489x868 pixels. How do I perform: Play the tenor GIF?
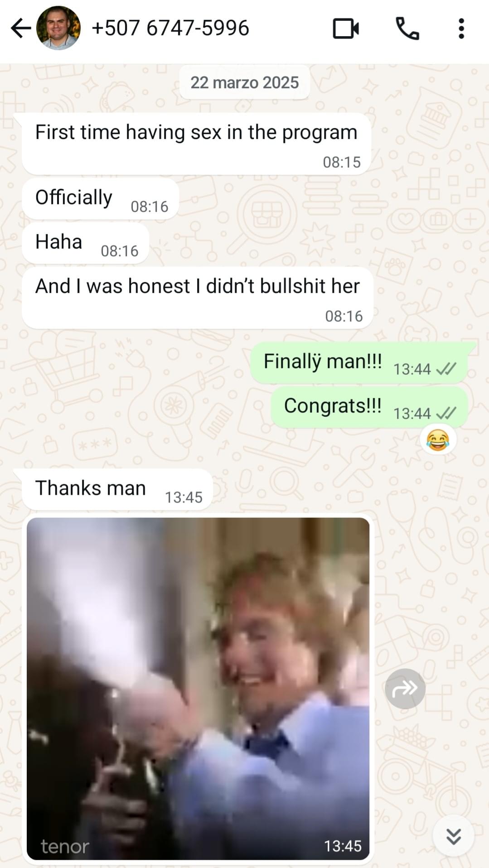198,689
